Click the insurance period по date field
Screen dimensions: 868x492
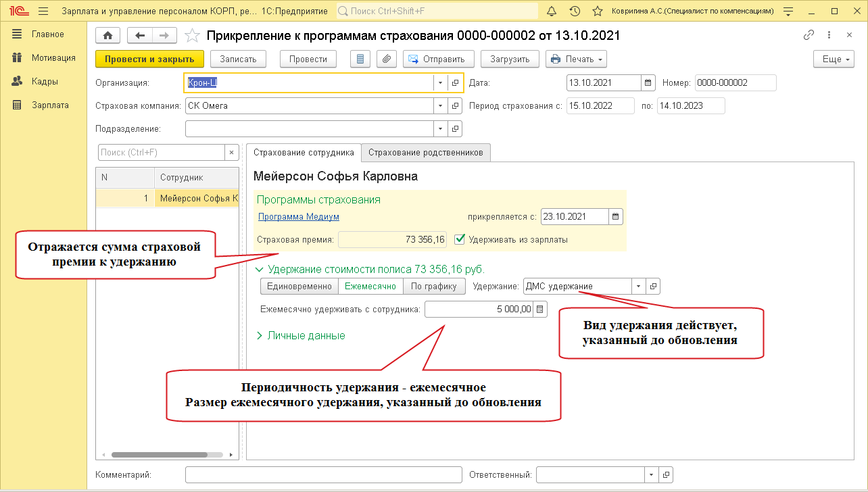coord(691,106)
